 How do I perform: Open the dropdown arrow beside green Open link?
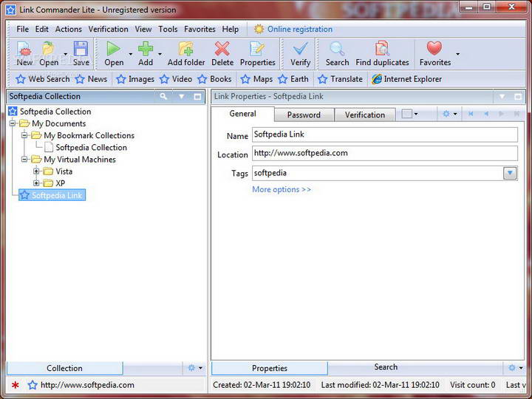(130, 54)
